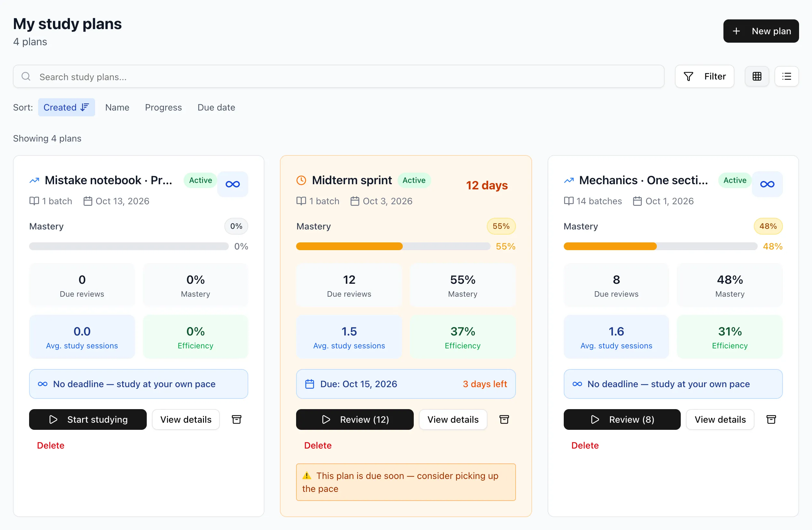Viewport: 812px width, 530px height.
Task: Click infinity badge on Mistake notebook card
Action: [x=233, y=184]
